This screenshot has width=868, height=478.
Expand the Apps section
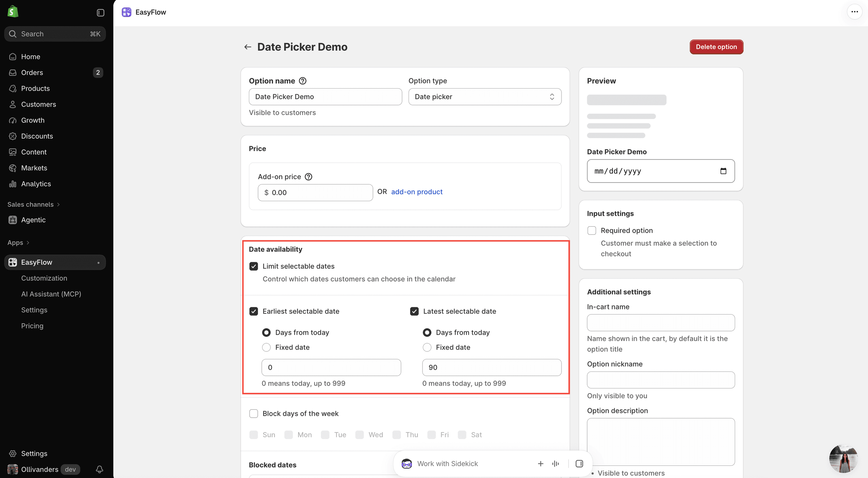coord(18,243)
